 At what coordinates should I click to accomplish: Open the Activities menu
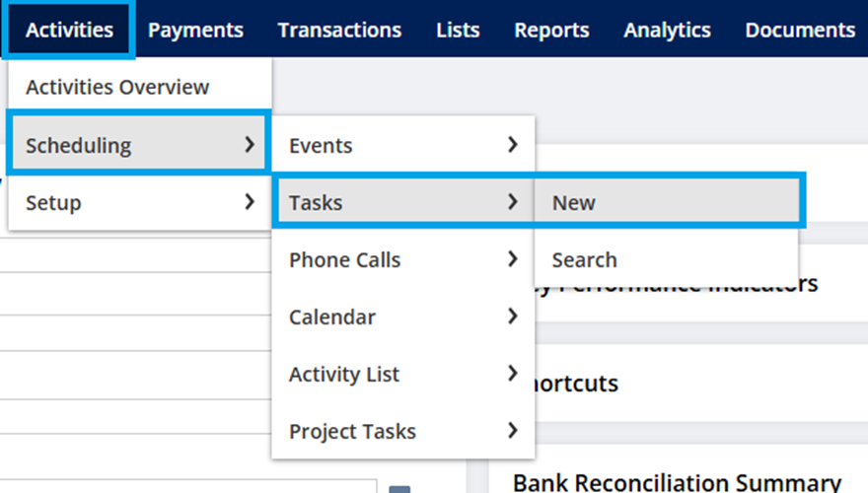click(x=69, y=30)
